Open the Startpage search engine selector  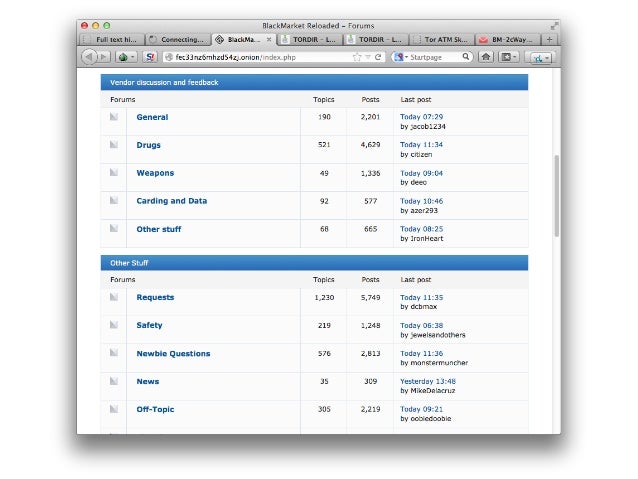pyautogui.click(x=401, y=57)
